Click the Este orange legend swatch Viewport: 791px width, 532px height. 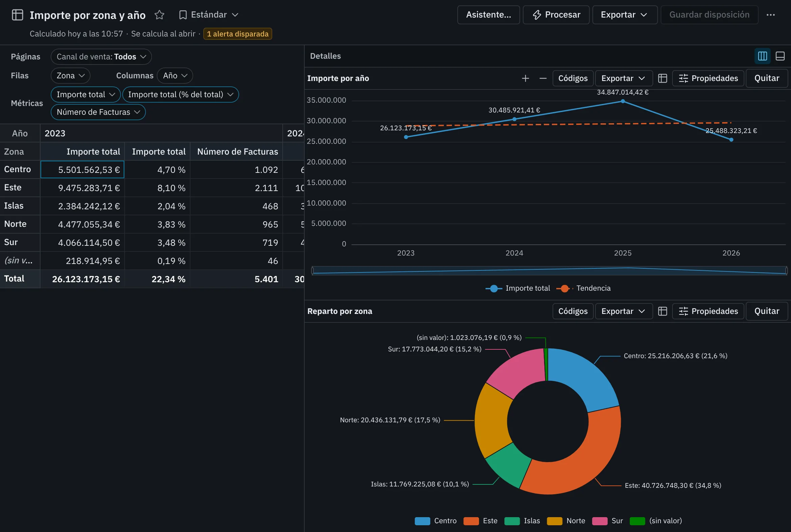(x=471, y=521)
